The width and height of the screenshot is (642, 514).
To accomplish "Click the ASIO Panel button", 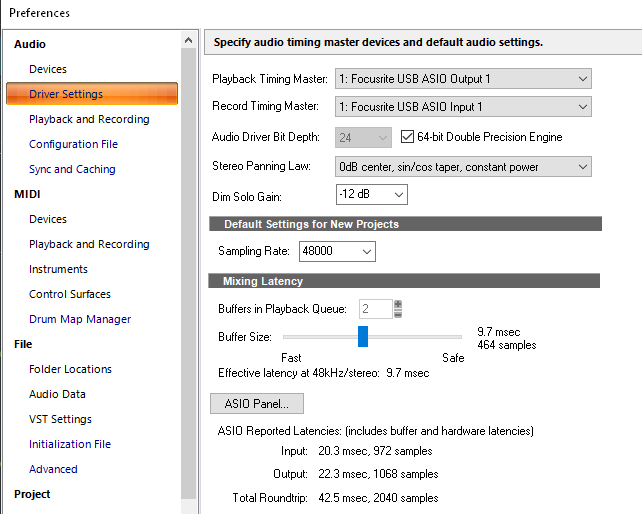I will point(257,404).
